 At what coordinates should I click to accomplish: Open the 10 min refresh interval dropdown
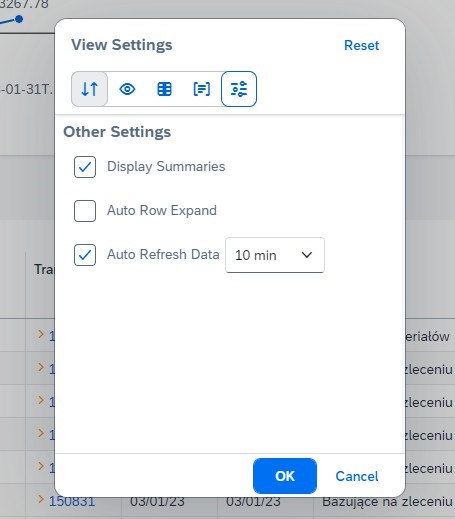pyautogui.click(x=275, y=255)
